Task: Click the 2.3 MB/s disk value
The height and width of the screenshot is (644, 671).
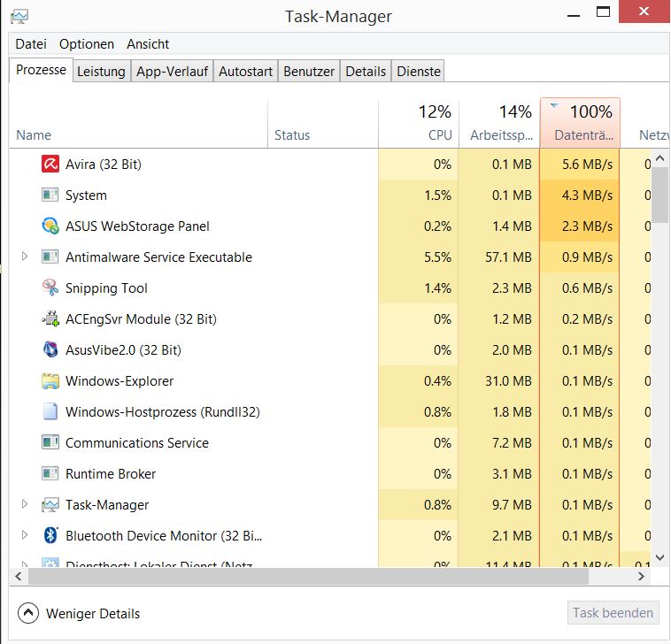Action: 587,226
